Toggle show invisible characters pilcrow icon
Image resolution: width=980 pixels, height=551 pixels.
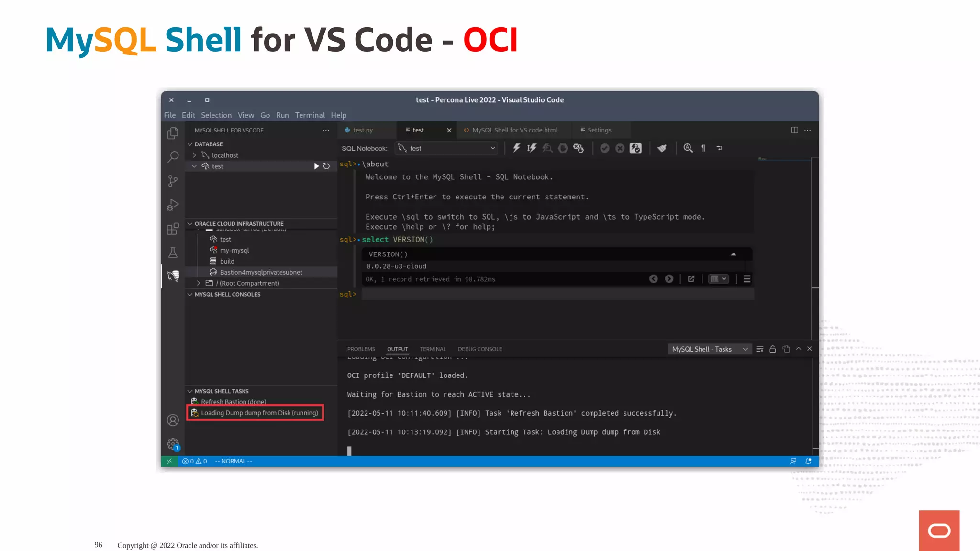click(x=703, y=148)
